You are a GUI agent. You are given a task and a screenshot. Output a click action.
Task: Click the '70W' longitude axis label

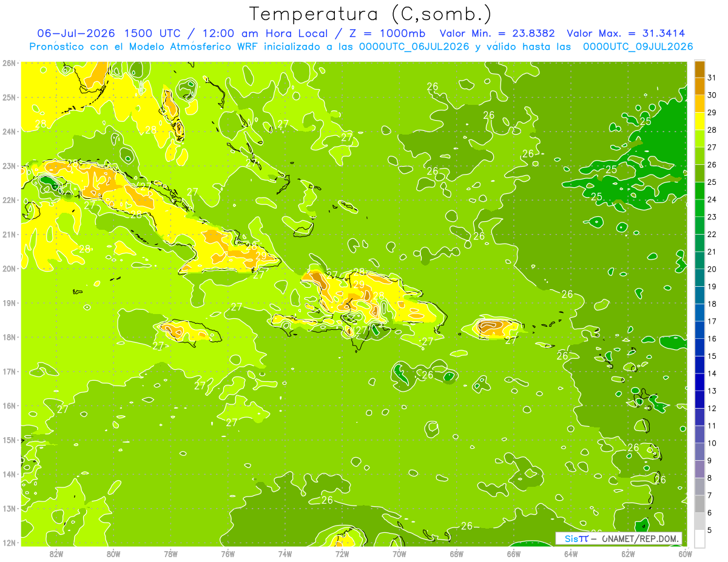[x=399, y=554]
